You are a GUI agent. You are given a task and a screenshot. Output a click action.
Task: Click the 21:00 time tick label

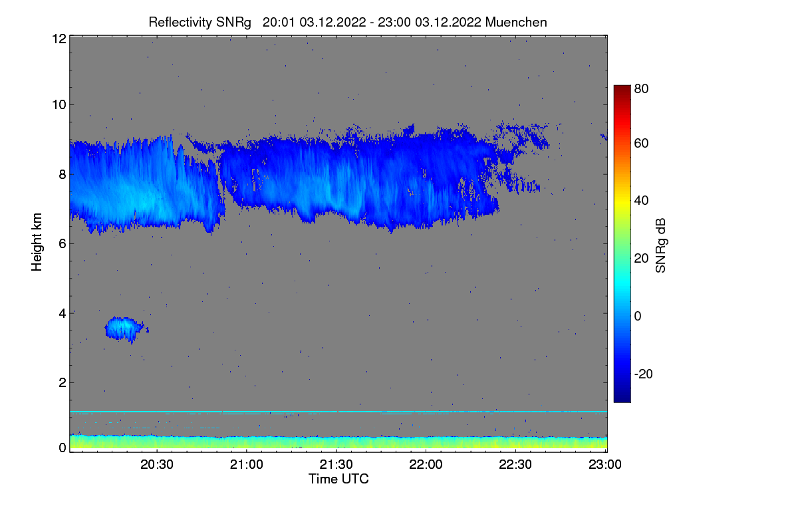click(x=247, y=465)
